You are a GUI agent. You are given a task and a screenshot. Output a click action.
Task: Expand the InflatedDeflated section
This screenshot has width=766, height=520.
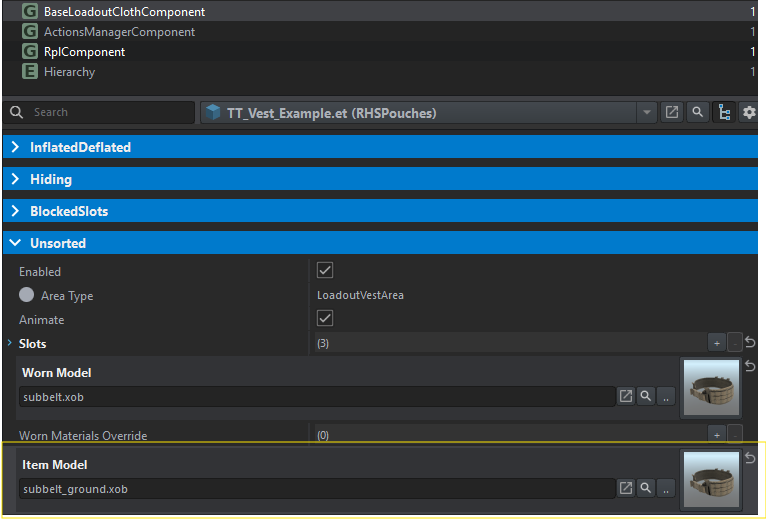80,148
